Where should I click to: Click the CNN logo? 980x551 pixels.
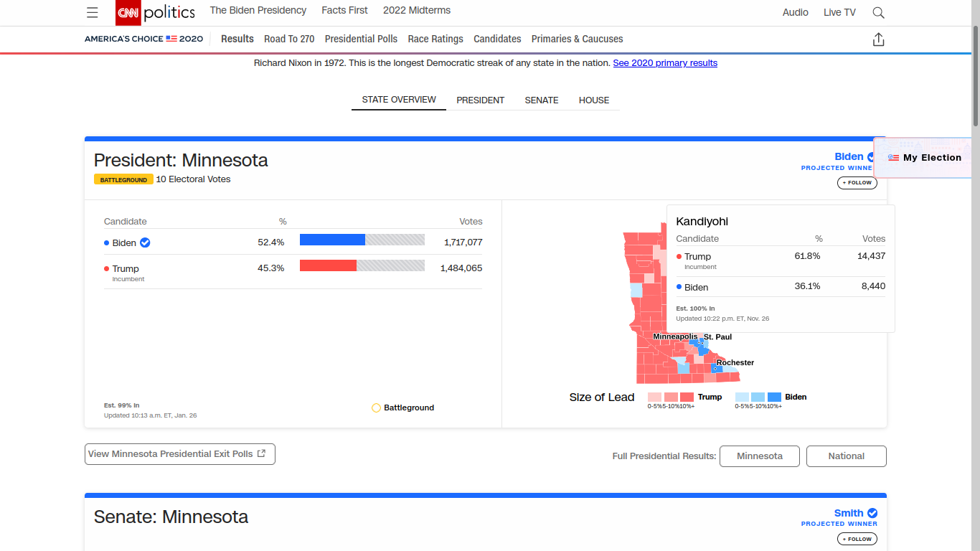tap(128, 12)
